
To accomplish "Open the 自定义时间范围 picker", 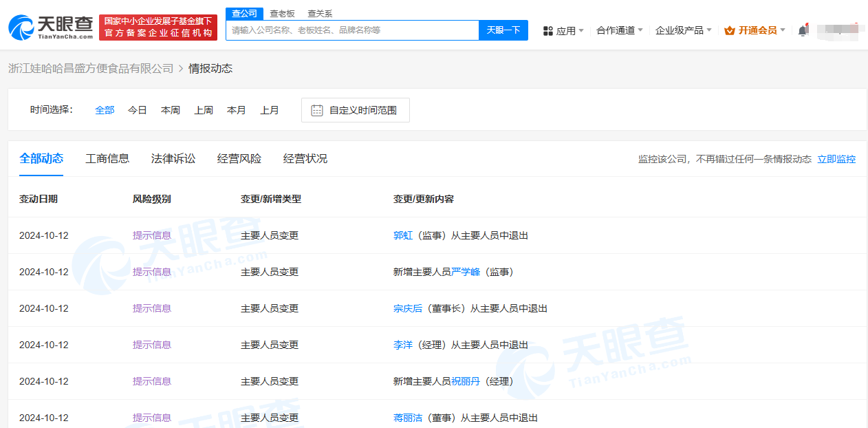I will (356, 110).
